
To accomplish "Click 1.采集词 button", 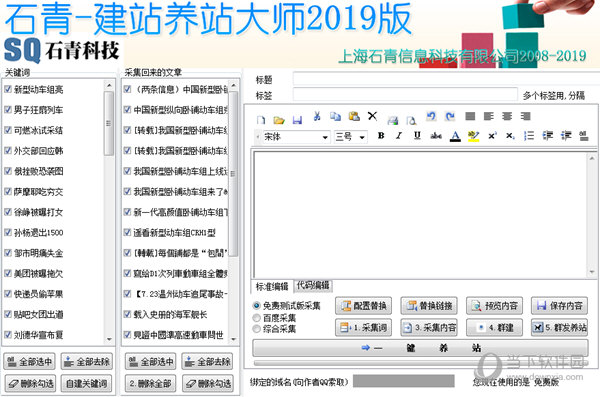I will 364,328.
